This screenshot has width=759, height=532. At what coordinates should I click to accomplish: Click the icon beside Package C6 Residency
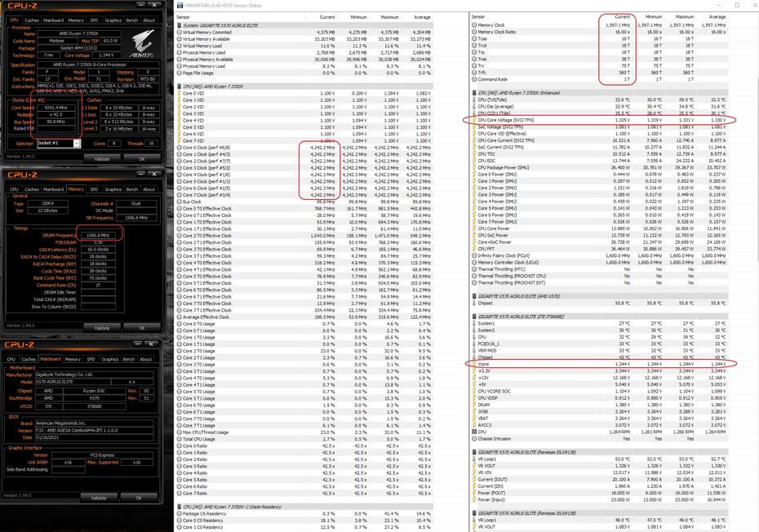point(179,513)
